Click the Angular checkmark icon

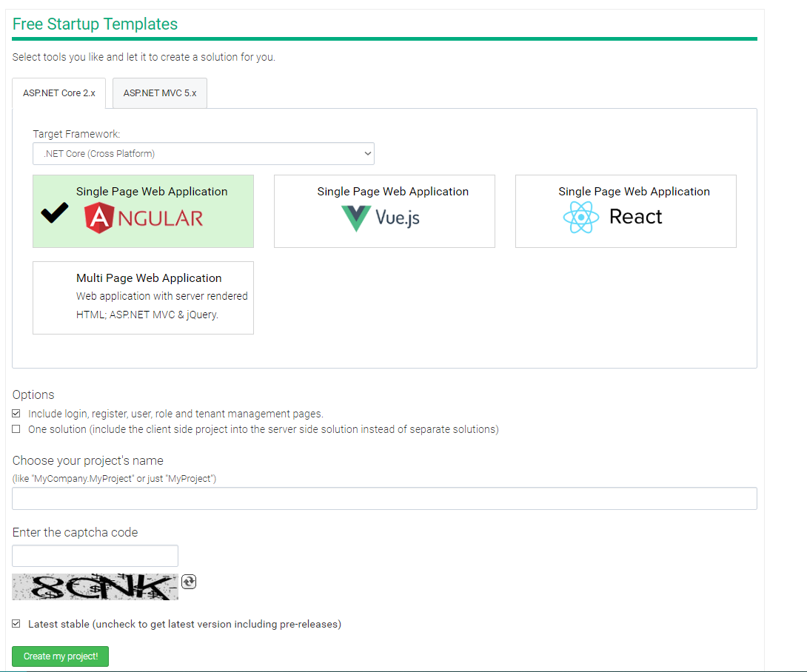[55, 212]
